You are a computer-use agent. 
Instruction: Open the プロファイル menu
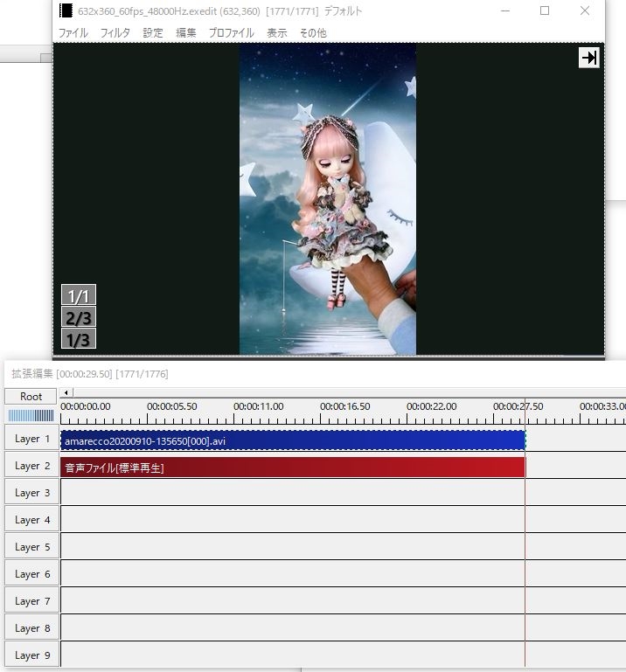pyautogui.click(x=231, y=33)
